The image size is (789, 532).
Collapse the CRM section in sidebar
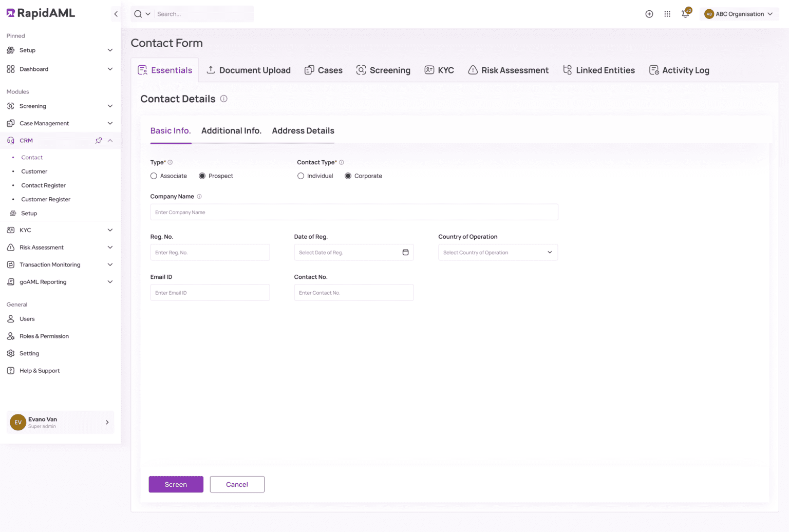coord(110,140)
